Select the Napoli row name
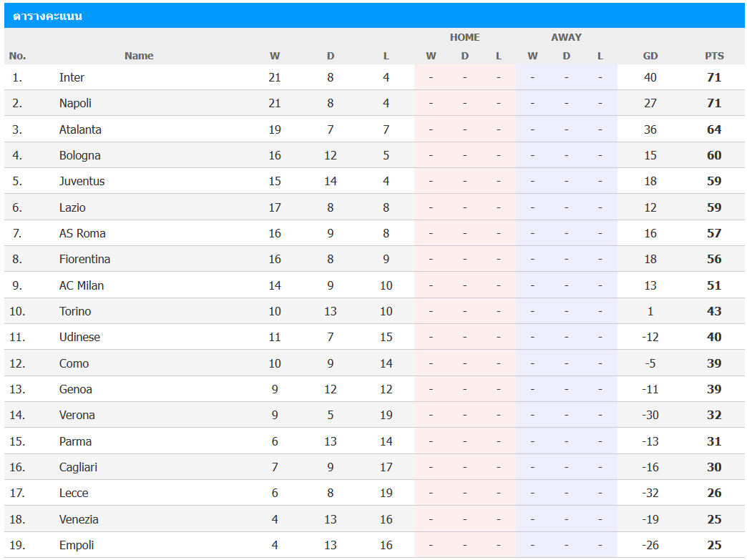The image size is (747, 560). pyautogui.click(x=75, y=103)
